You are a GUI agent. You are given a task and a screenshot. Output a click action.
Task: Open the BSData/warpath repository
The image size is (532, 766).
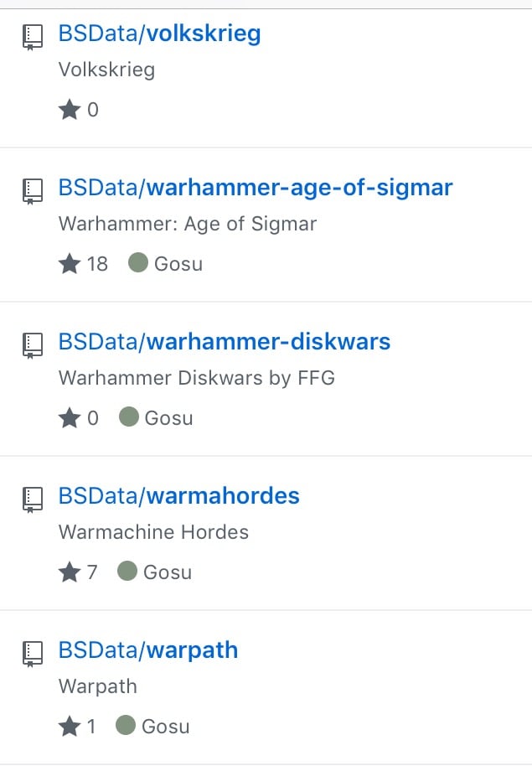point(148,650)
